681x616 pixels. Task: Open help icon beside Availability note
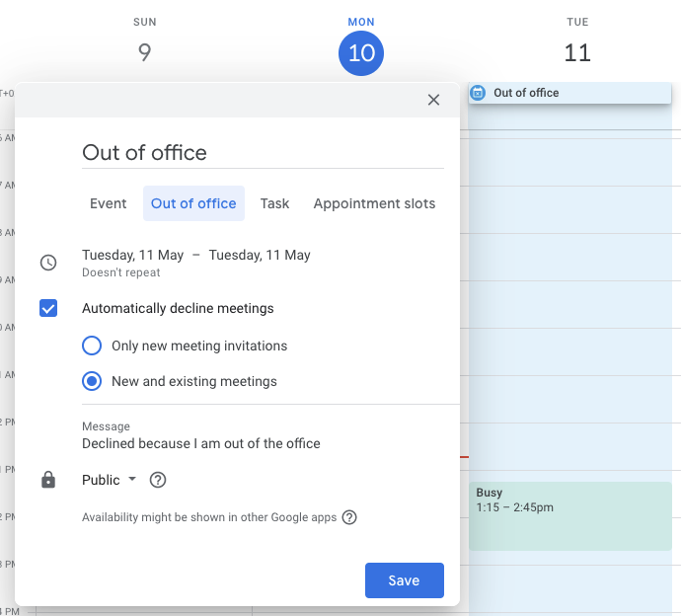pos(349,517)
